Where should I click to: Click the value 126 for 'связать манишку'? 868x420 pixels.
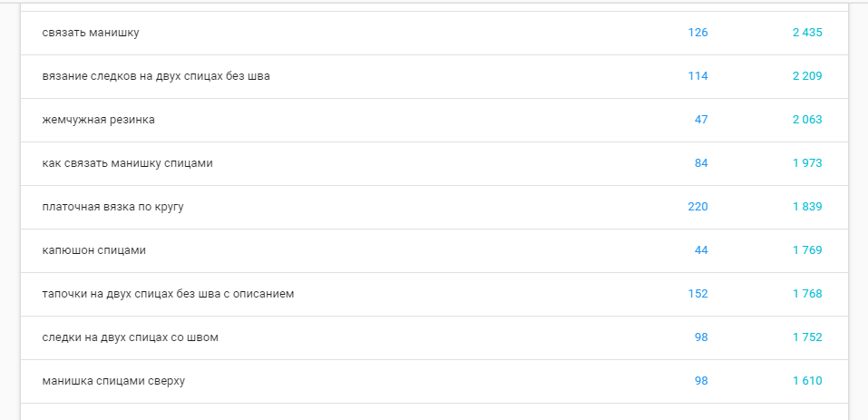(697, 33)
